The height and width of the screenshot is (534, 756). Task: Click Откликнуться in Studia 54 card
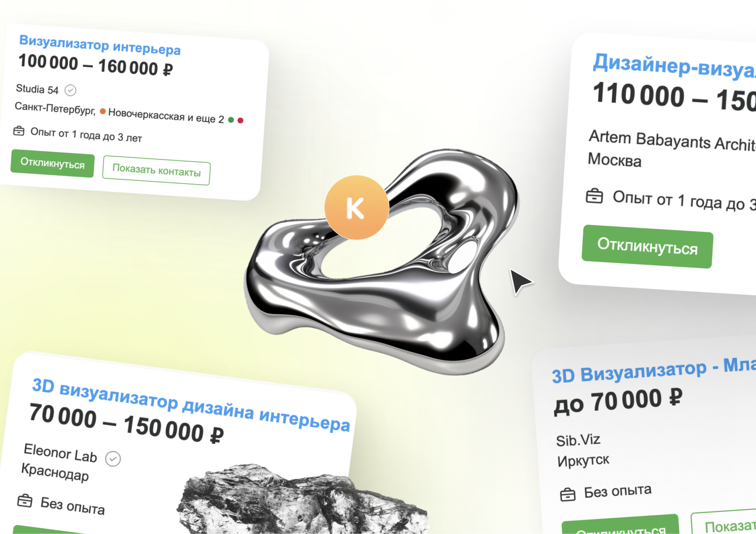coord(53,163)
